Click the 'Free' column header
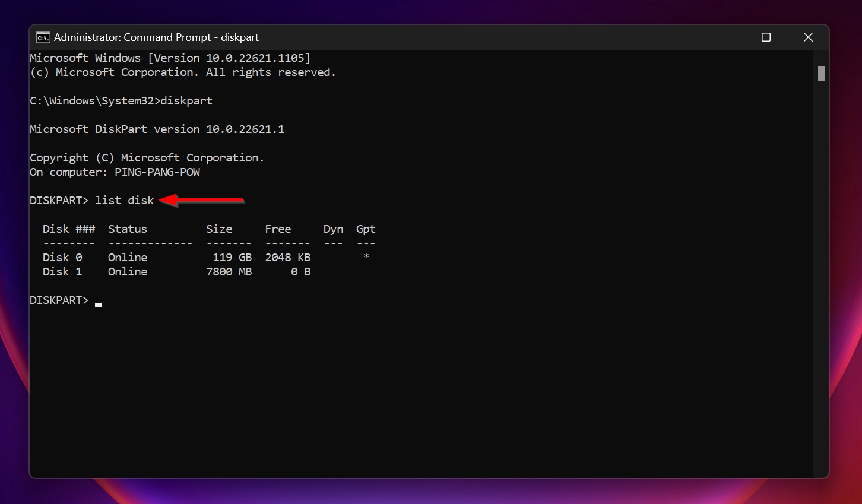Image resolution: width=862 pixels, height=504 pixels. click(278, 229)
